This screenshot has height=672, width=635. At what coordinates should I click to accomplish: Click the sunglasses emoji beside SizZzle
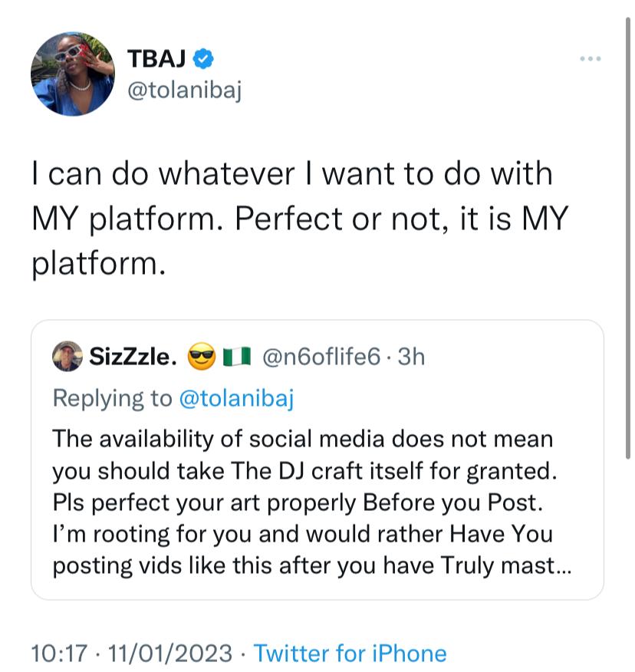tap(202, 357)
